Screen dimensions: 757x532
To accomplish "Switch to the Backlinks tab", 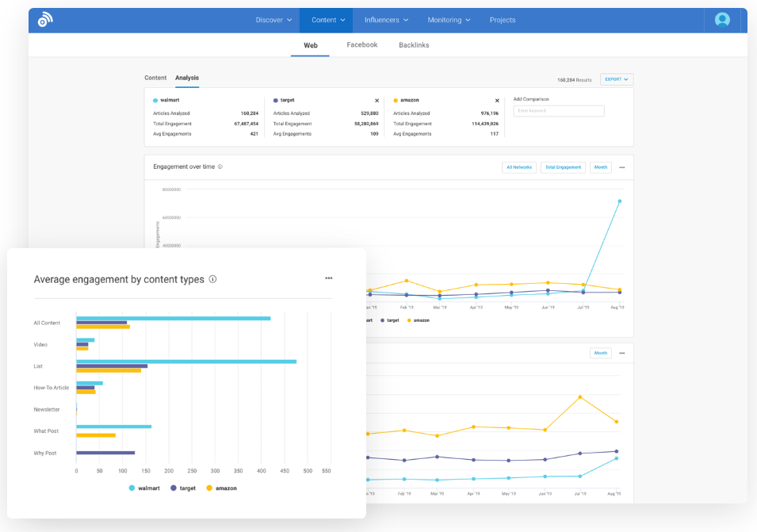I will click(414, 45).
